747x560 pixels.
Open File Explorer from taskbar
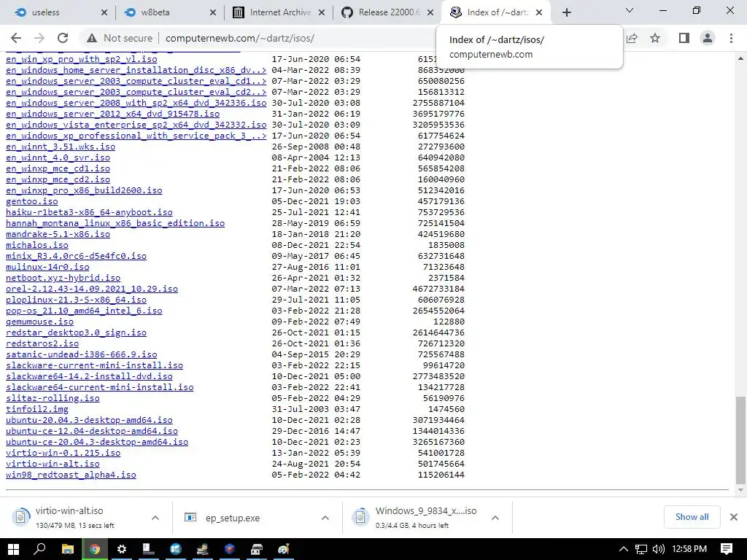(x=68, y=549)
